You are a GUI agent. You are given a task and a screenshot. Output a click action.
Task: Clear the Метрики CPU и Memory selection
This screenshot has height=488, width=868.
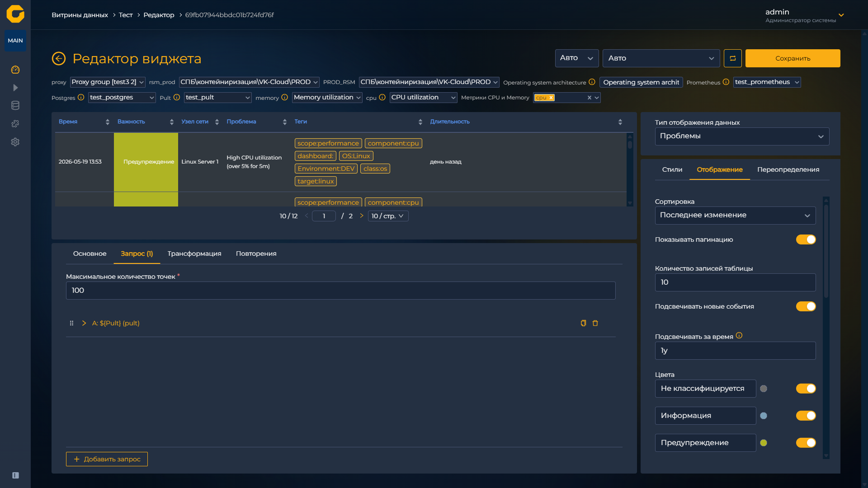point(590,98)
